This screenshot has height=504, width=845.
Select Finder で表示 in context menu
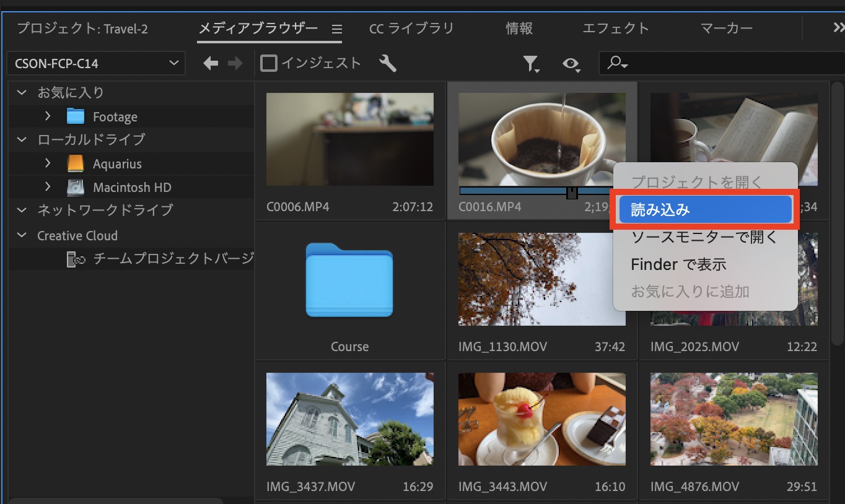678,264
